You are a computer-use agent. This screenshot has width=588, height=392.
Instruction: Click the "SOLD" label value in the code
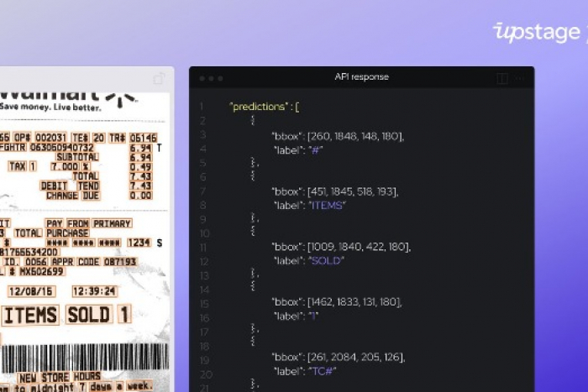coord(326,260)
